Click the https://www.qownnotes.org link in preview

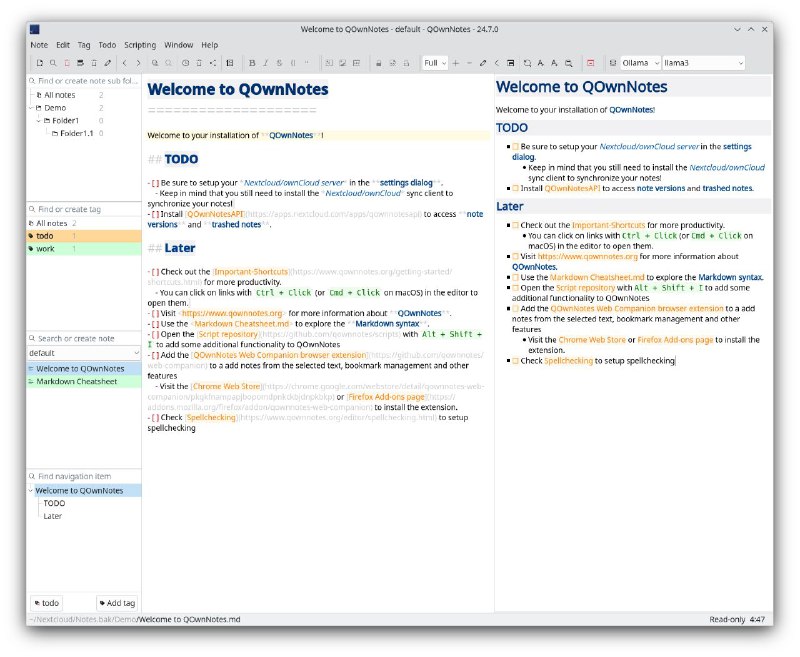[587, 258]
